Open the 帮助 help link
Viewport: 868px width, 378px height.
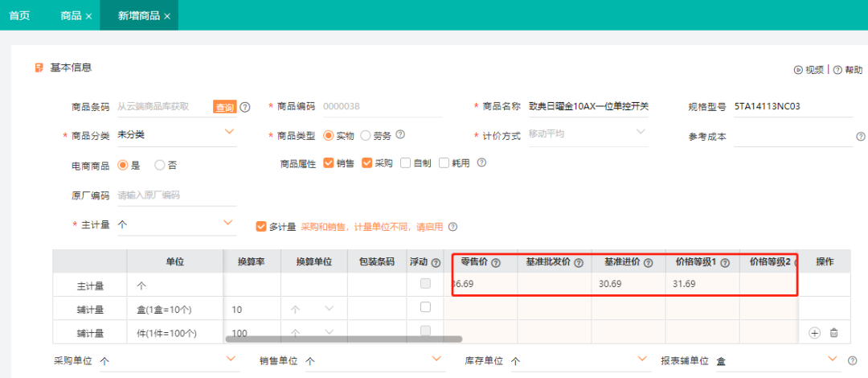tap(848, 70)
